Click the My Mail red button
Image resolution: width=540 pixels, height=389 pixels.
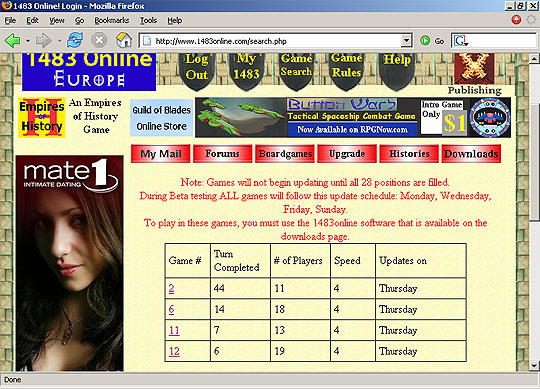pyautogui.click(x=160, y=154)
